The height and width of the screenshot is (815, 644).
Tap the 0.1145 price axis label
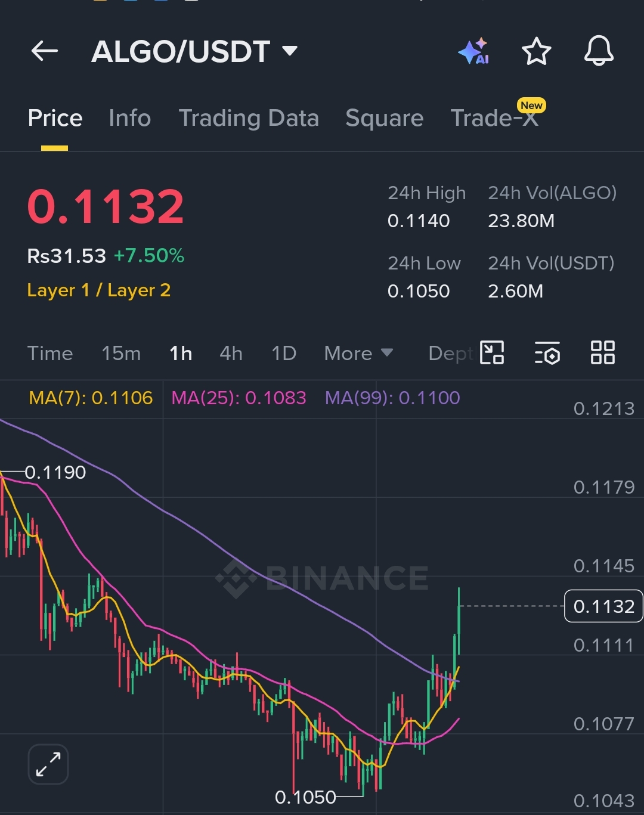click(x=603, y=566)
